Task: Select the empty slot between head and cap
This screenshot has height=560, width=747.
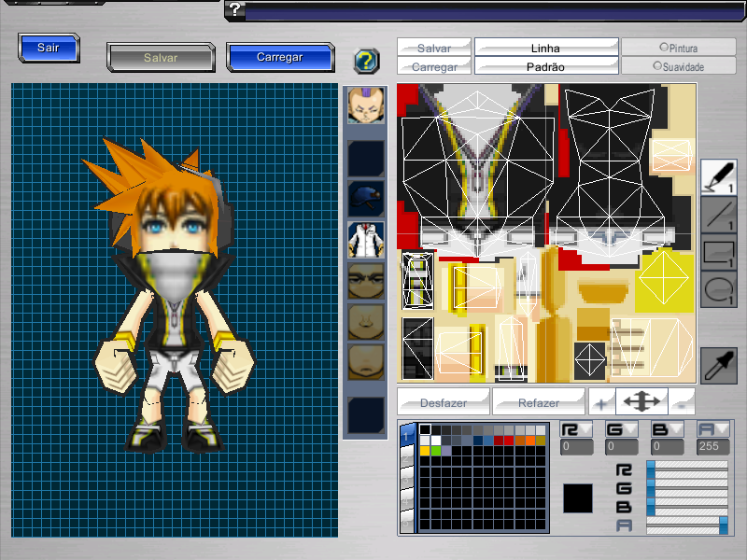Action: (x=365, y=158)
